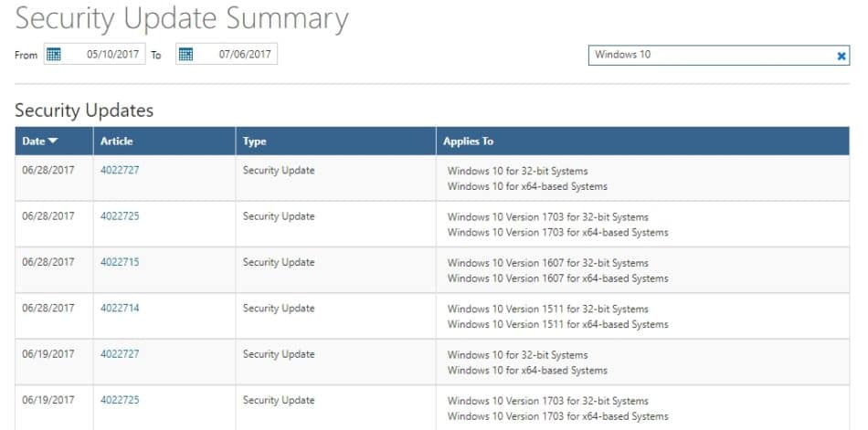
Task: Open article 4022715
Action: (x=120, y=262)
